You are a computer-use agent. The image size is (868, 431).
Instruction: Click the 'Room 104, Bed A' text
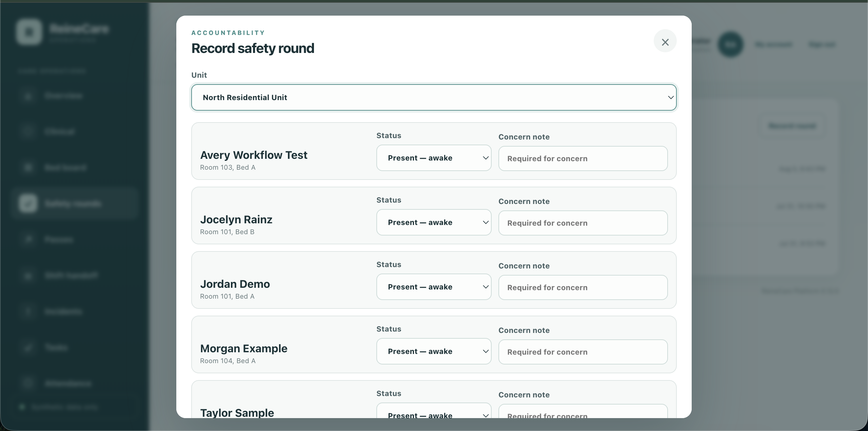pyautogui.click(x=228, y=361)
